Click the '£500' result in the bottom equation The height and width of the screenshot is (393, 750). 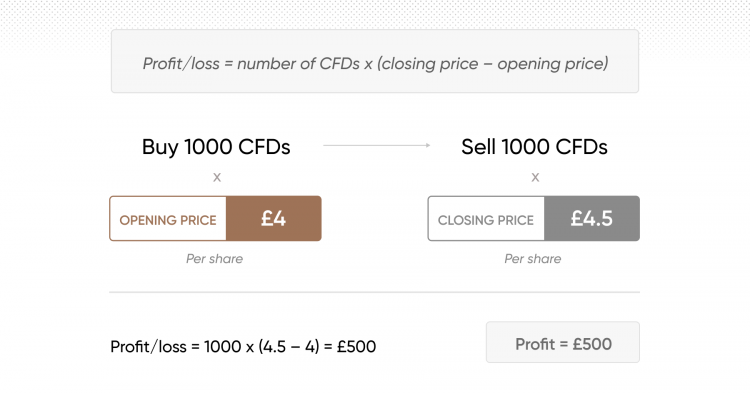coord(356,346)
